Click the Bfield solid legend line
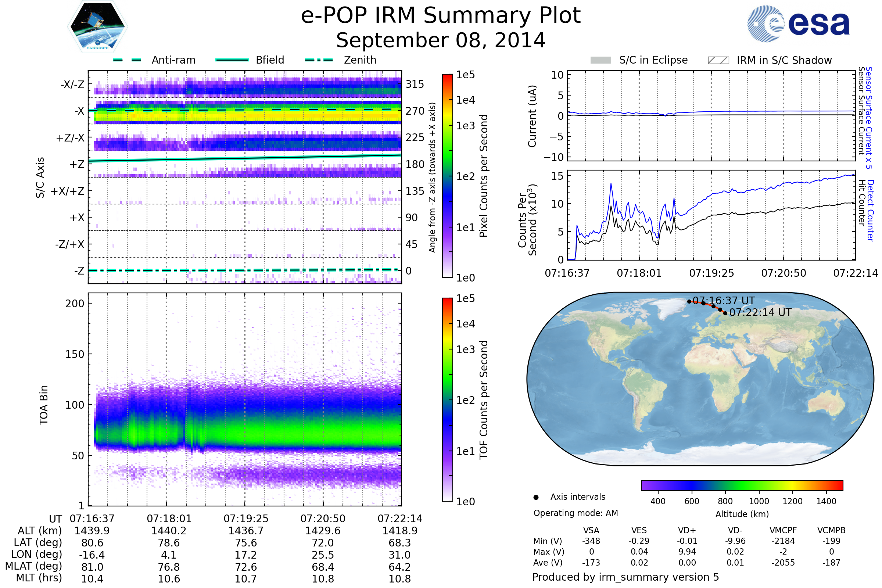 (x=232, y=60)
